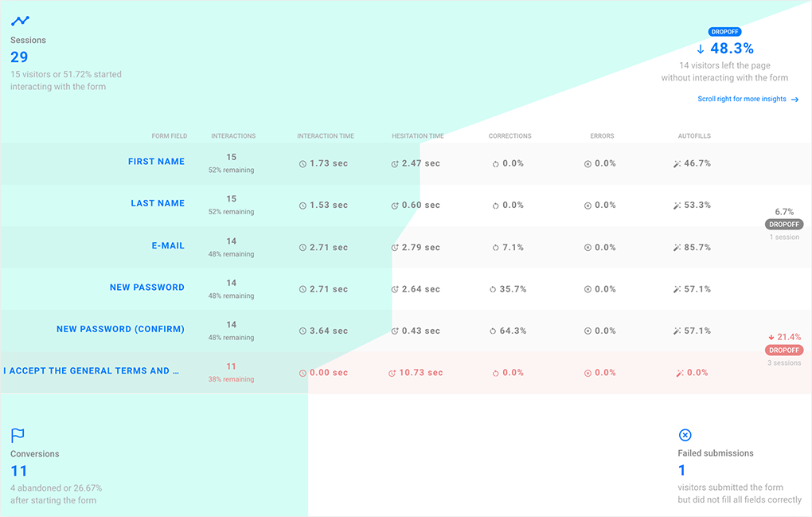Click the clock icon in E-Mail interaction time

303,248
